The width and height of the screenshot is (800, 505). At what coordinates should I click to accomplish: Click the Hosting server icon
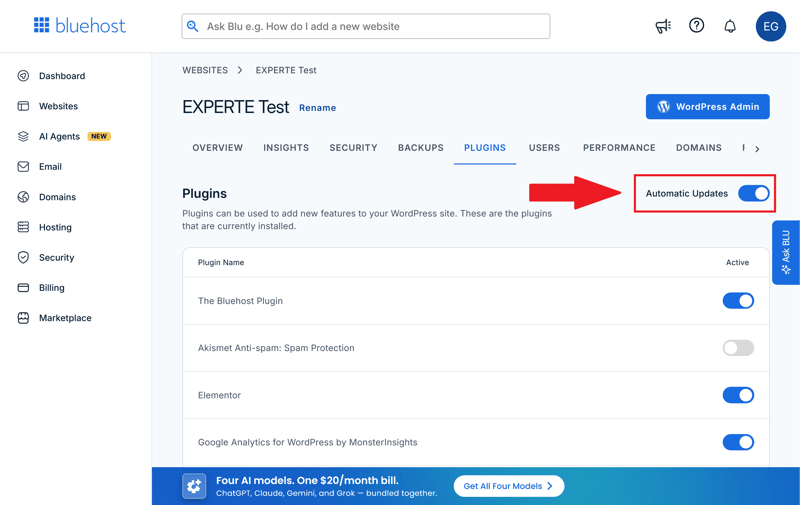pyautogui.click(x=23, y=227)
